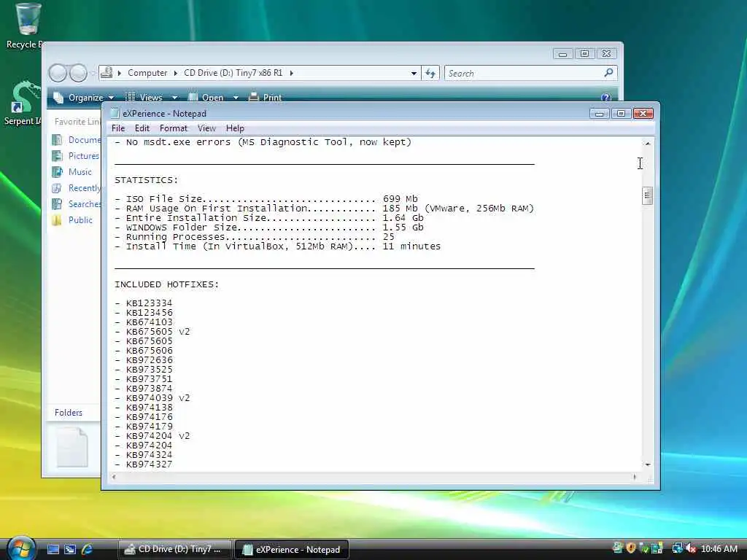Maximize the Explorer window
The width and height of the screenshot is (747, 560).
pyautogui.click(x=584, y=54)
